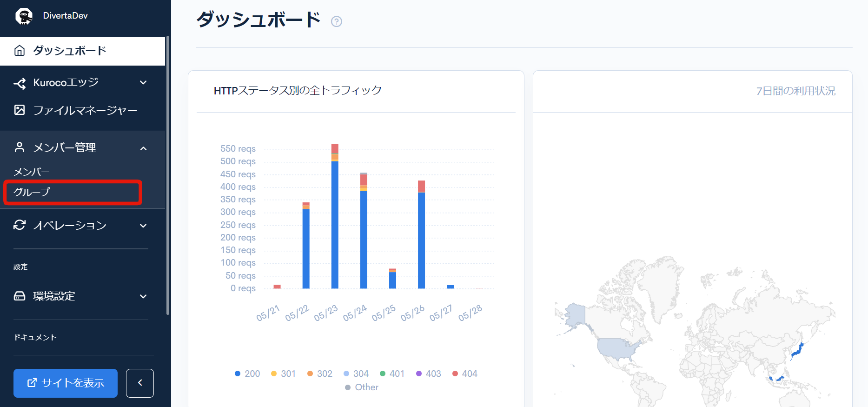Open ファイルマネージャー in the sidebar
Image resolution: width=868 pixels, height=407 pixels.
click(x=82, y=110)
